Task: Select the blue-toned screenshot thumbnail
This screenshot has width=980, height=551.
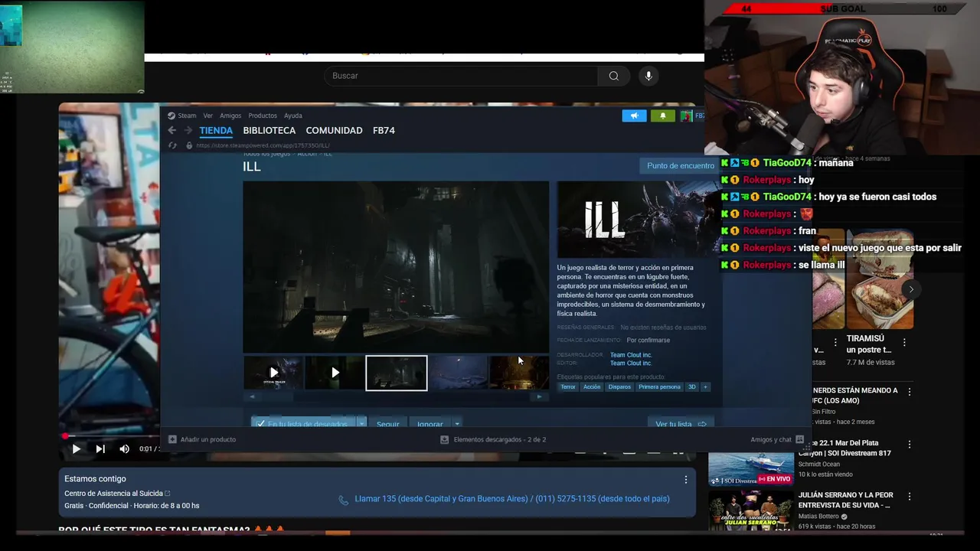Action: [x=458, y=373]
